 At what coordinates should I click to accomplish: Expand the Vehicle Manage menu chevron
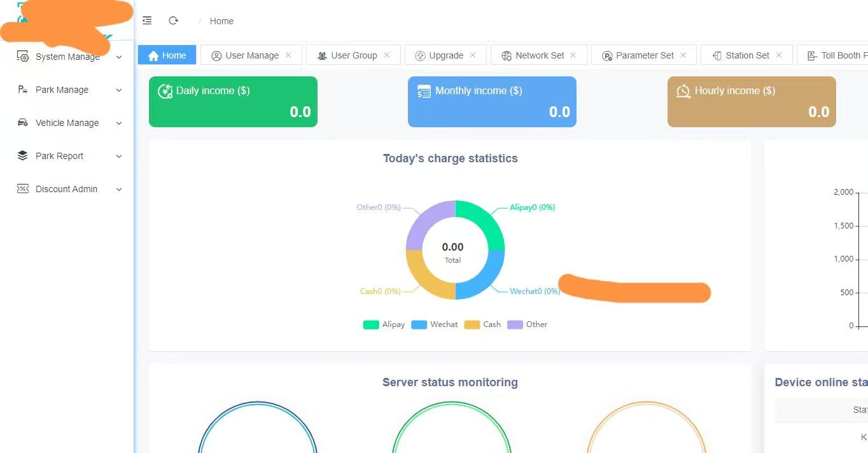pos(119,123)
